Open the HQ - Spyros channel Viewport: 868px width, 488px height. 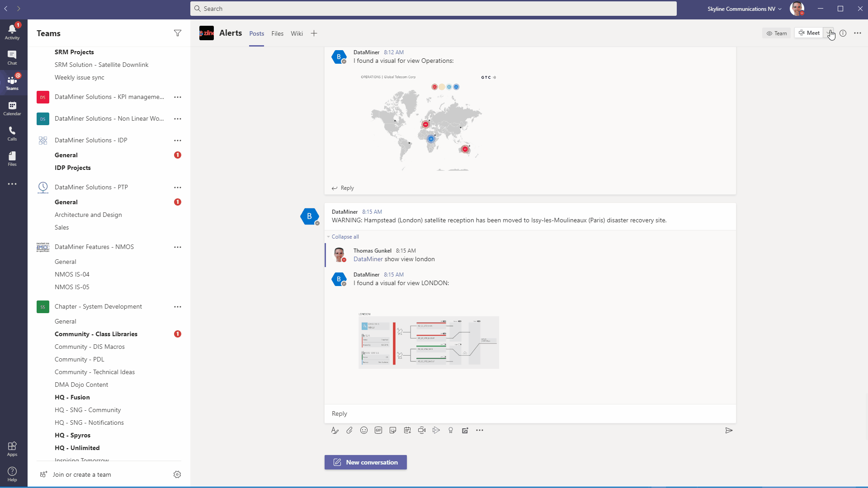pyautogui.click(x=72, y=435)
